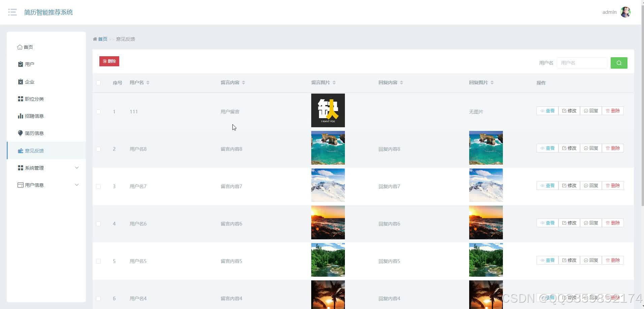Sort by 用户名 column arrows
644x309 pixels.
click(148, 83)
